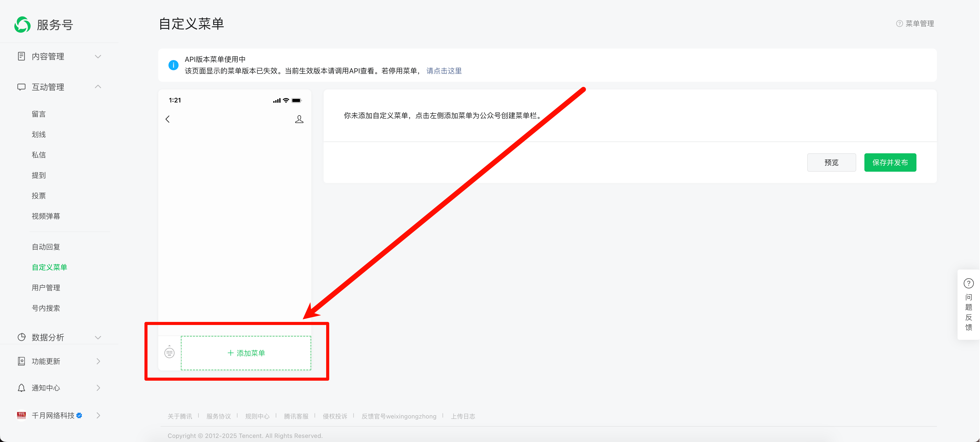Open 划线 in the sidebar
The width and height of the screenshot is (980, 442).
pos(39,134)
